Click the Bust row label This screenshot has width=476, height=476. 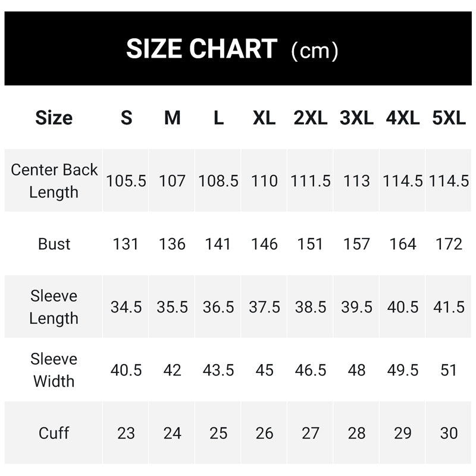[54, 244]
